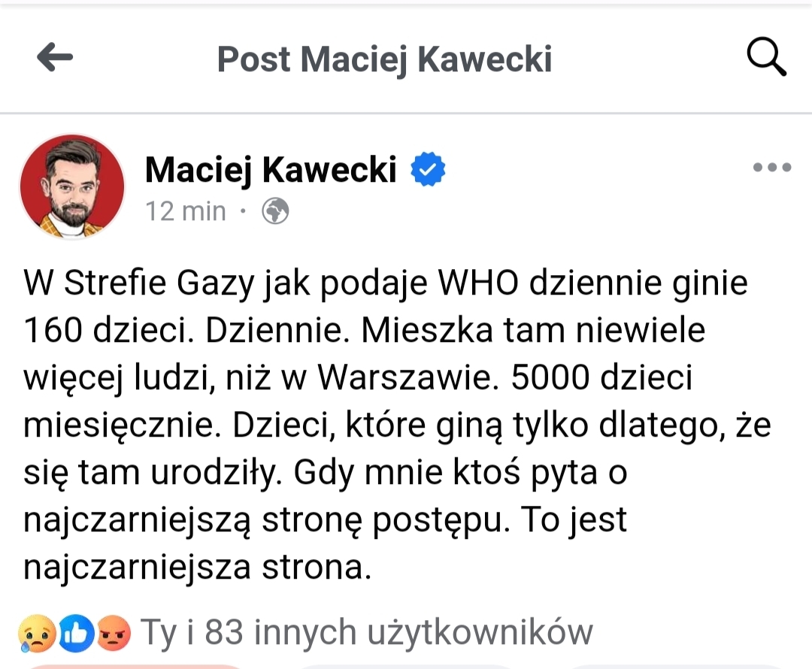Viewport: 812px width, 669px height.
Task: Tap the final line "najczarniejsza strona."
Action: (x=198, y=568)
